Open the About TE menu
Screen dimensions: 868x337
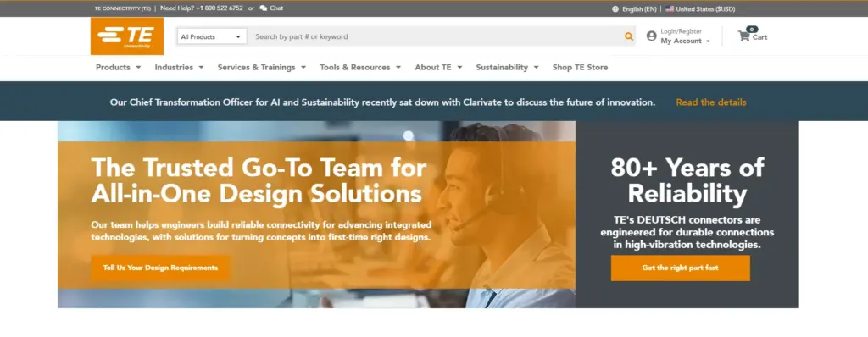(x=438, y=67)
